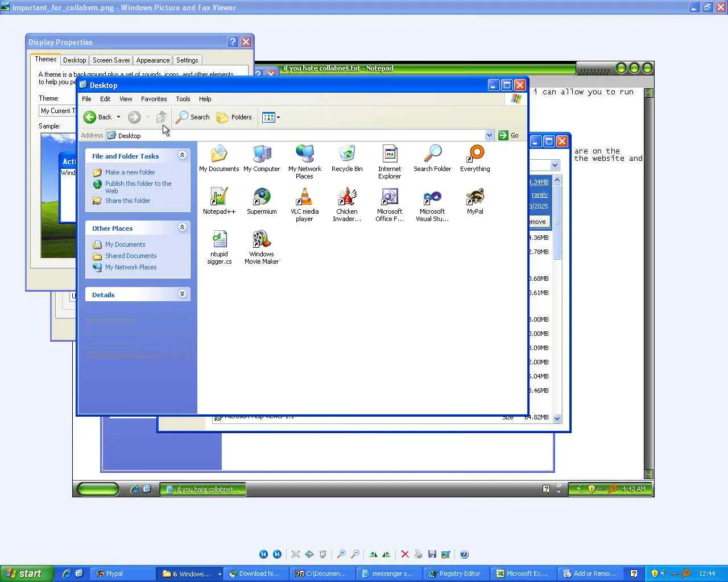The image size is (728, 582).
Task: Open the View menu in the Desktop window
Action: click(x=126, y=99)
